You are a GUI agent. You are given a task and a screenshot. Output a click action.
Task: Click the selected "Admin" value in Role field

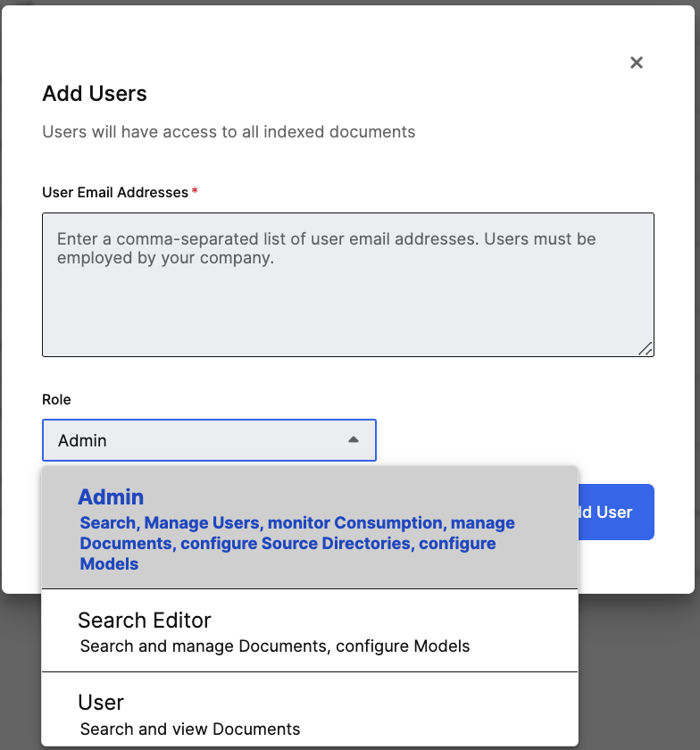tap(82, 440)
